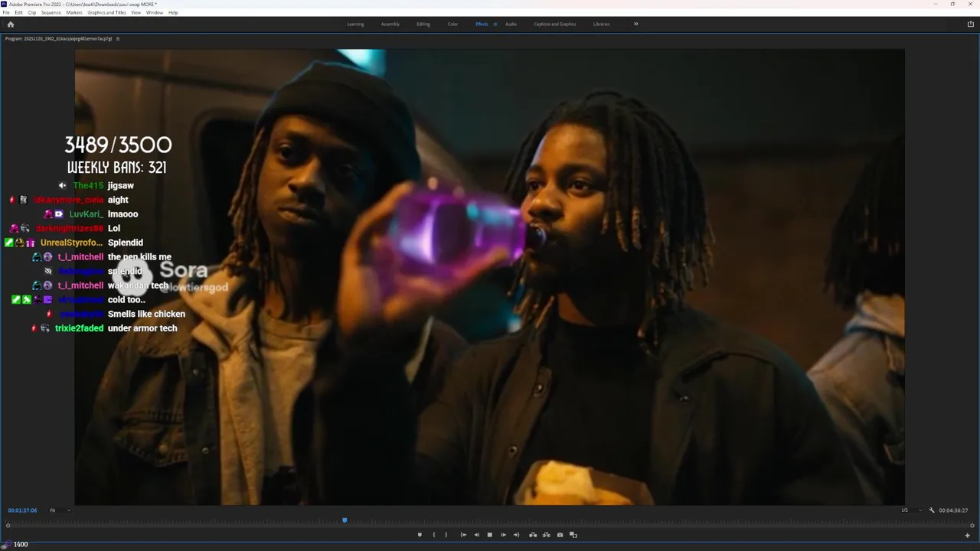Export a frame with the camera icon
The image size is (980, 551).
560,535
